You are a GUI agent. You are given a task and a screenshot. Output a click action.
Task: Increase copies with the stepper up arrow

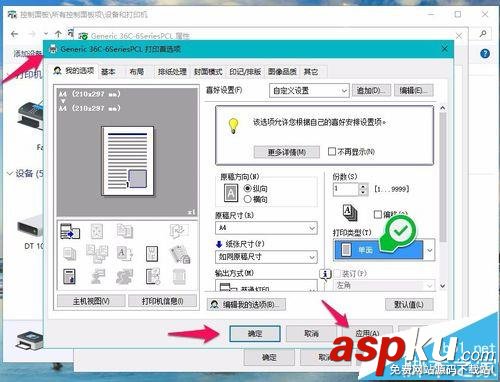coord(363,186)
